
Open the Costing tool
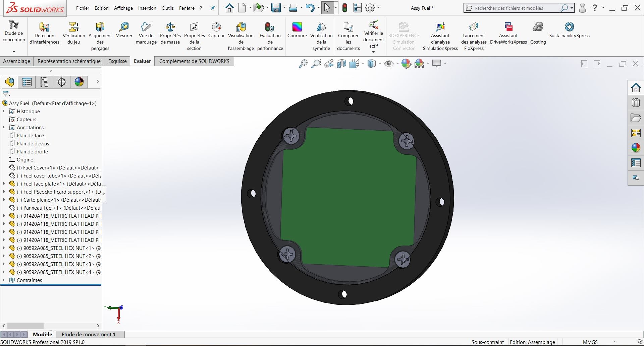click(538, 33)
